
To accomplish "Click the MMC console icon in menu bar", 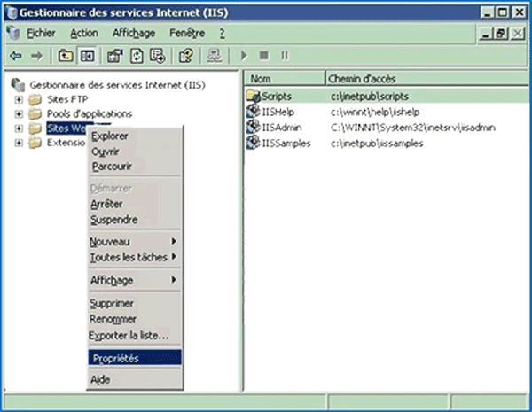I will pyautogui.click(x=13, y=34).
